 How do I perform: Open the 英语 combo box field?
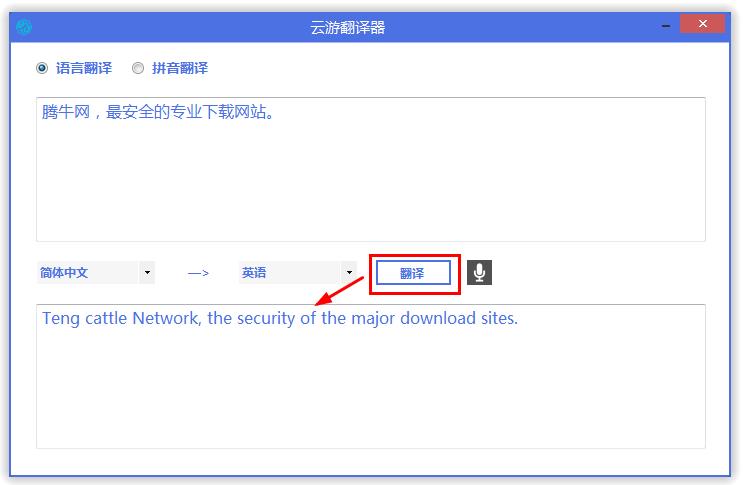(298, 272)
